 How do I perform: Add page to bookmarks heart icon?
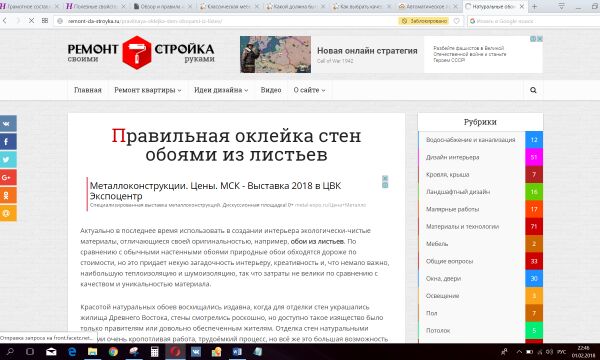[457, 21]
